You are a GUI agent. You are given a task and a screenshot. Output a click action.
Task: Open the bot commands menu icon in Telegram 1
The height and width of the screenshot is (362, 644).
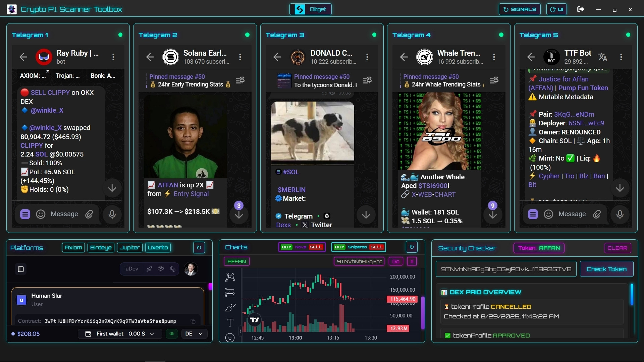(x=25, y=214)
